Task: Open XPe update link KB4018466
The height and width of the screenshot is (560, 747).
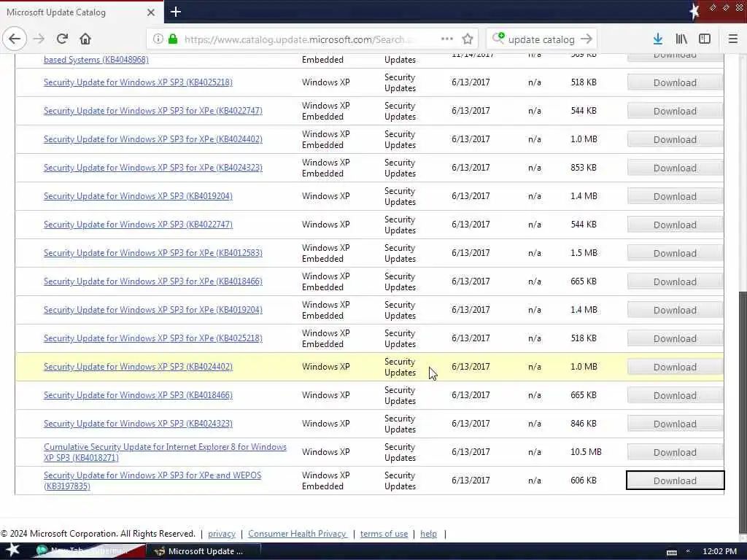Action: (153, 281)
